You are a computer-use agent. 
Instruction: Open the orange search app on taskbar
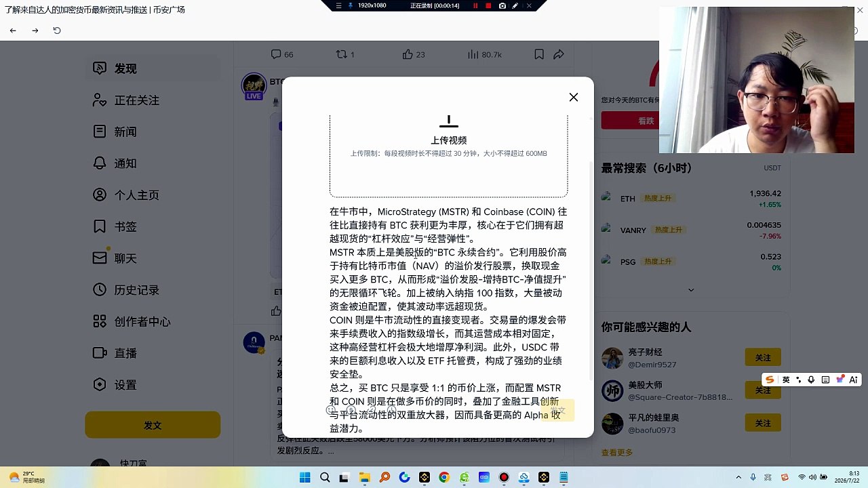coord(384,477)
